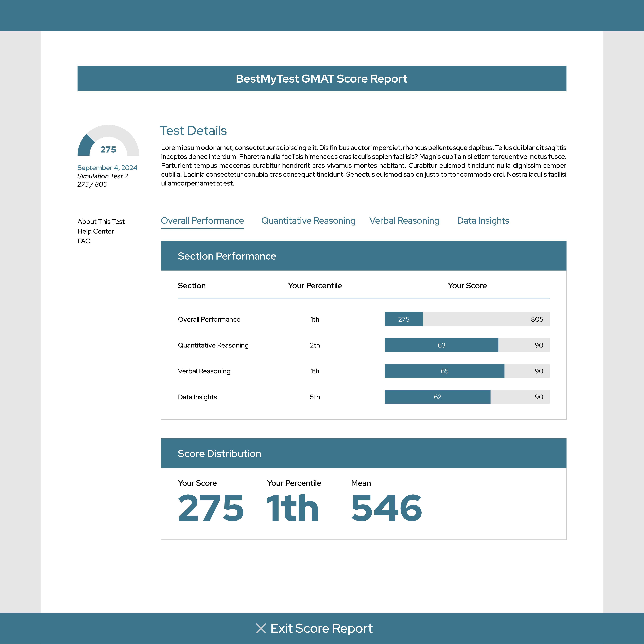Click the Lorem ipsum description paragraph
Image resolution: width=644 pixels, height=644 pixels.
[364, 165]
